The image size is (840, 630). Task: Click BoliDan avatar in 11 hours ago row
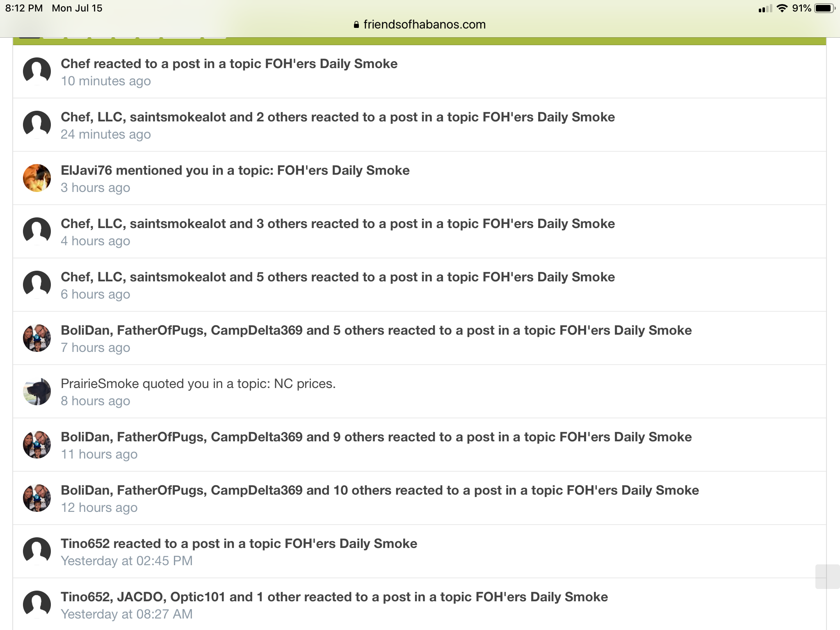click(x=37, y=445)
